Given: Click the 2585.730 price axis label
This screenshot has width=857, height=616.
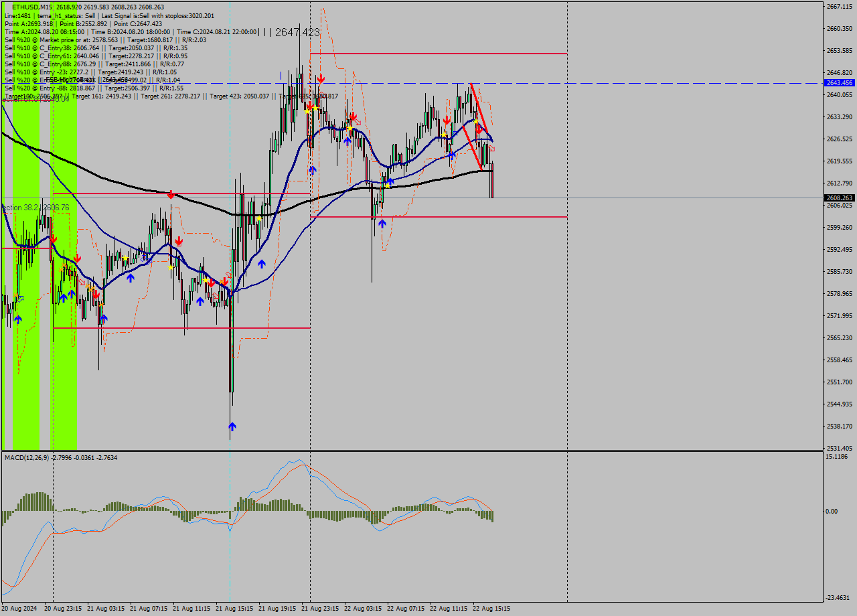Looking at the screenshot, I should coord(840,272).
